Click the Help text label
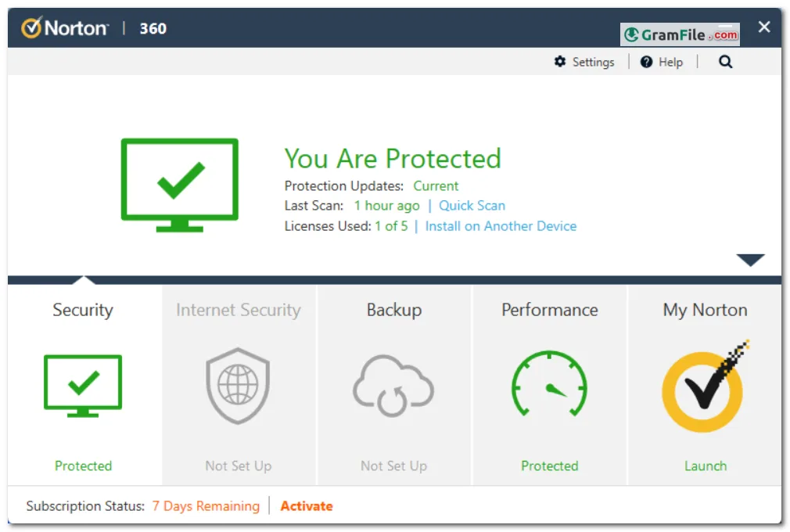 (x=670, y=62)
